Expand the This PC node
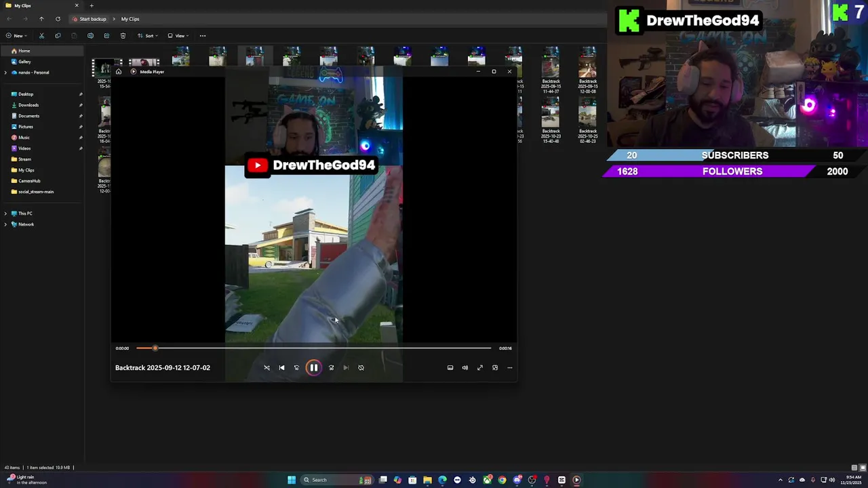Image resolution: width=868 pixels, height=488 pixels. pos(5,213)
